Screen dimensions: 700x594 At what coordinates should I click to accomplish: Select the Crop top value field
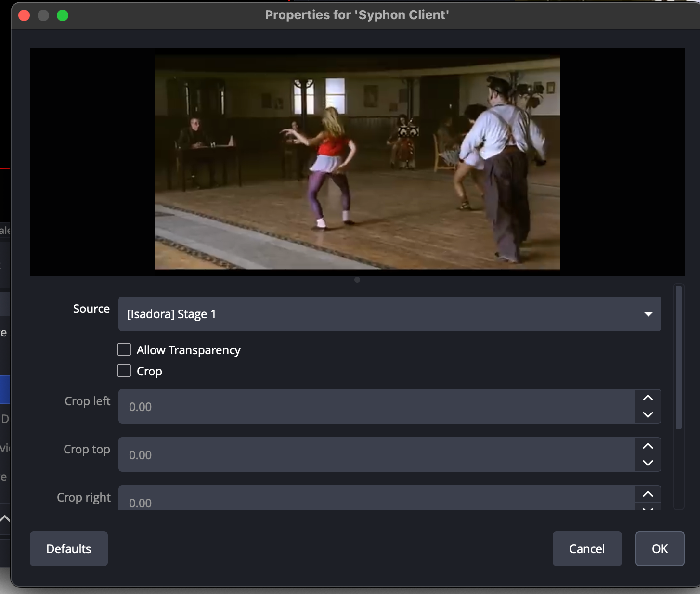[x=376, y=455]
